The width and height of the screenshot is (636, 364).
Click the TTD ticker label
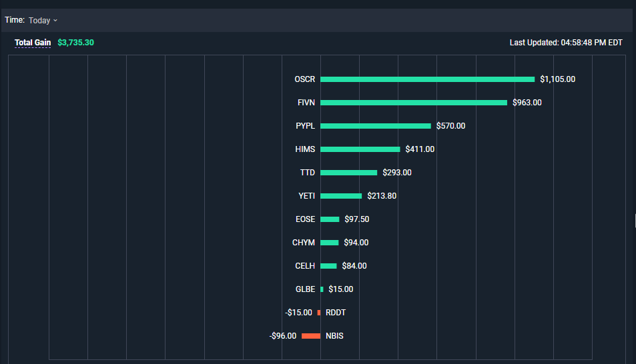[x=308, y=172]
